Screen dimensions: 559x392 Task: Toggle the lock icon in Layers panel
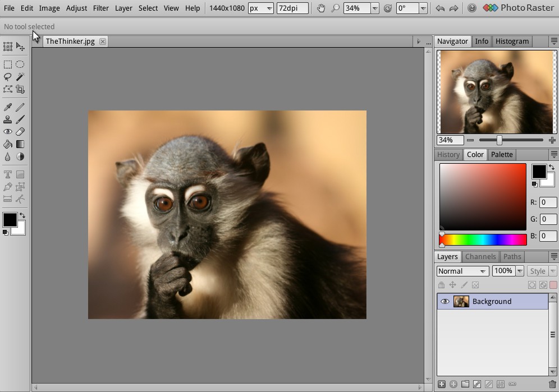442,285
